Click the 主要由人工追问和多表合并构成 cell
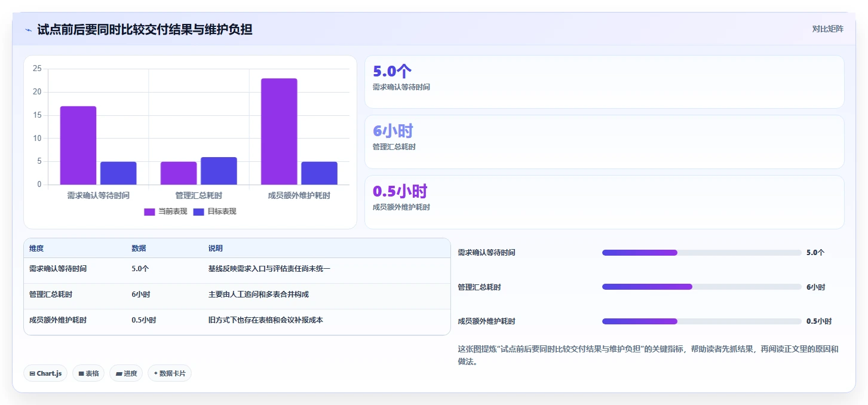 (x=258, y=294)
